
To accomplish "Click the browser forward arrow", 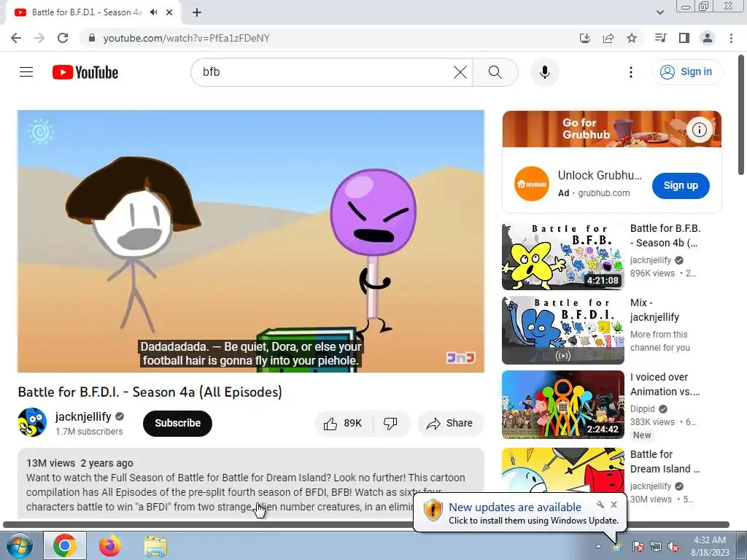I will coord(39,38).
